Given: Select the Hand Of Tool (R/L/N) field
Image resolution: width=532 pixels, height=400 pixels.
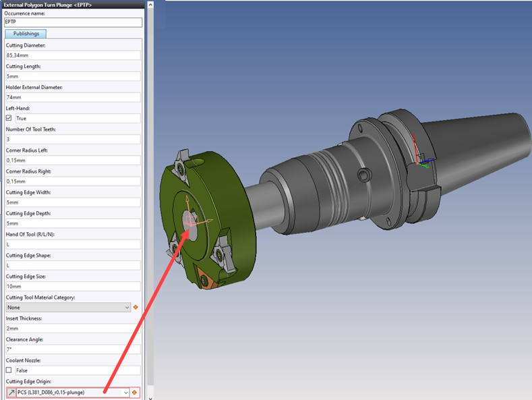Looking at the screenshot, I should pyautogui.click(x=73, y=244).
